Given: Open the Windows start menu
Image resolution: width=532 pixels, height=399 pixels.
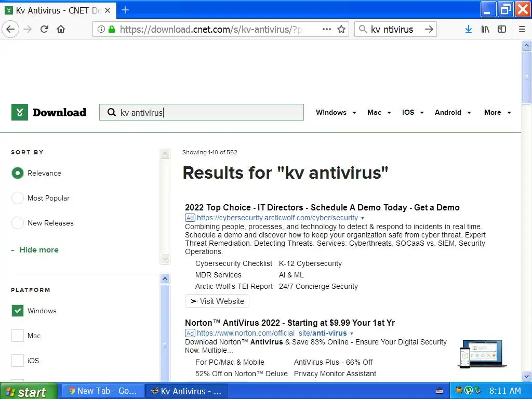Looking at the screenshot, I should tap(29, 391).
